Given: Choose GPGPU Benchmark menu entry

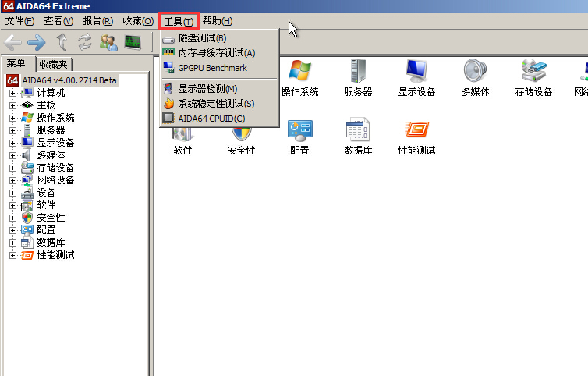Looking at the screenshot, I should point(220,68).
